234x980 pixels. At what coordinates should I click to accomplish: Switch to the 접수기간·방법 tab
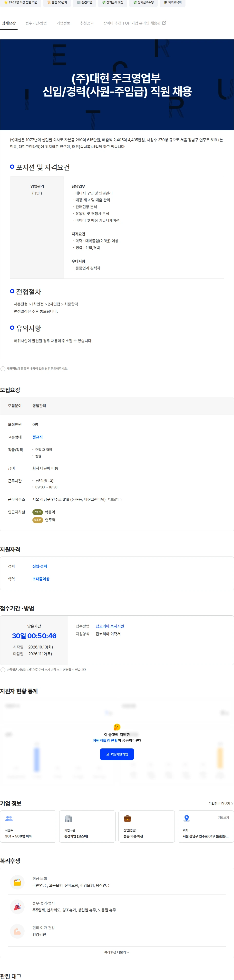36,23
